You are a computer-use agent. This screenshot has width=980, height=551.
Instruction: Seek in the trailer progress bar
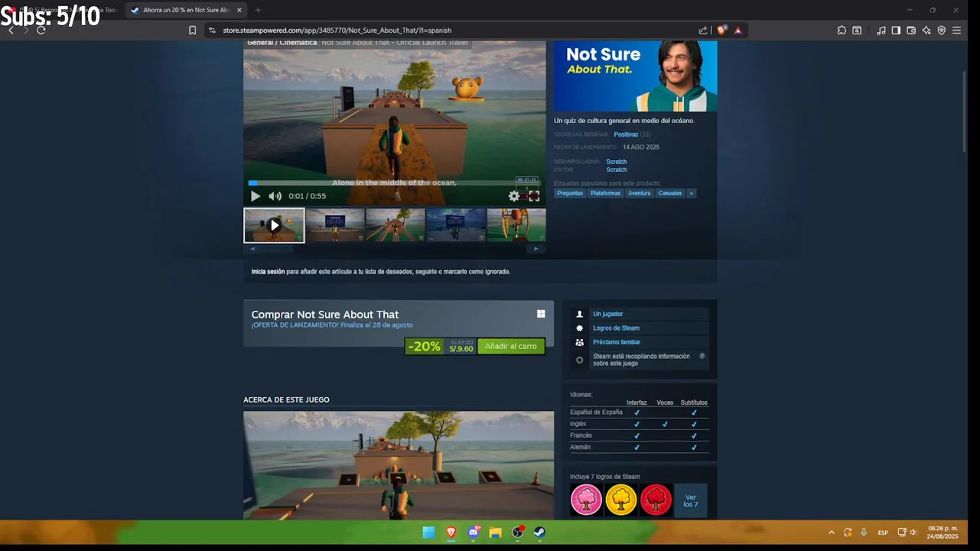tap(394, 183)
